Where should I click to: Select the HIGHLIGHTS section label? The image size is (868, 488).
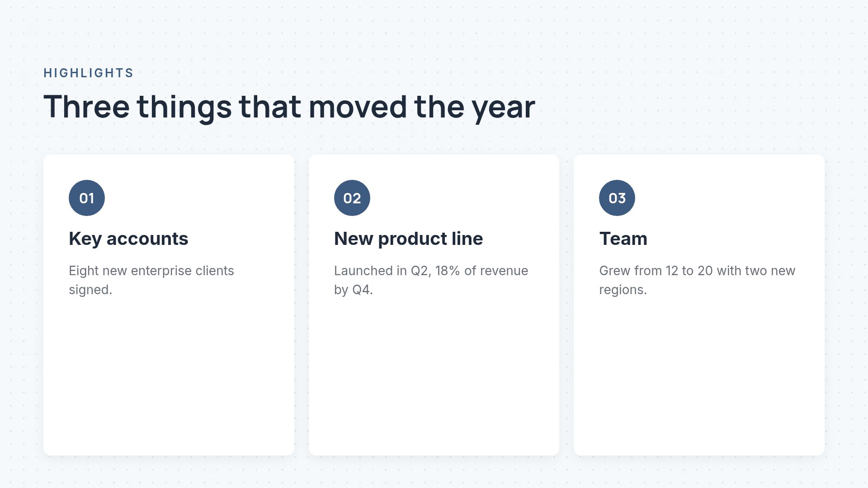click(x=88, y=73)
